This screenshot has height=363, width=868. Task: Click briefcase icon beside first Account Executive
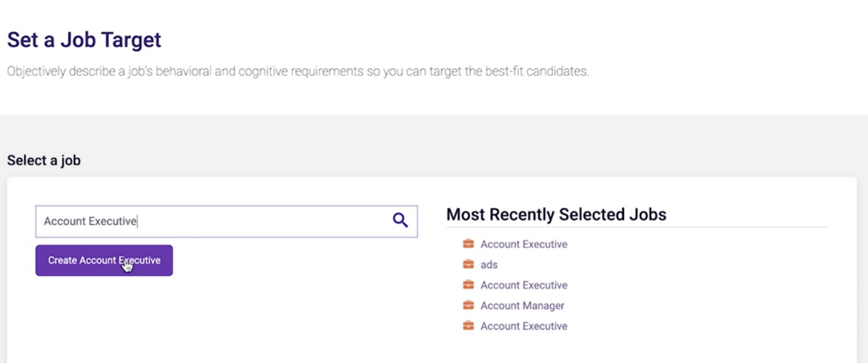(468, 244)
